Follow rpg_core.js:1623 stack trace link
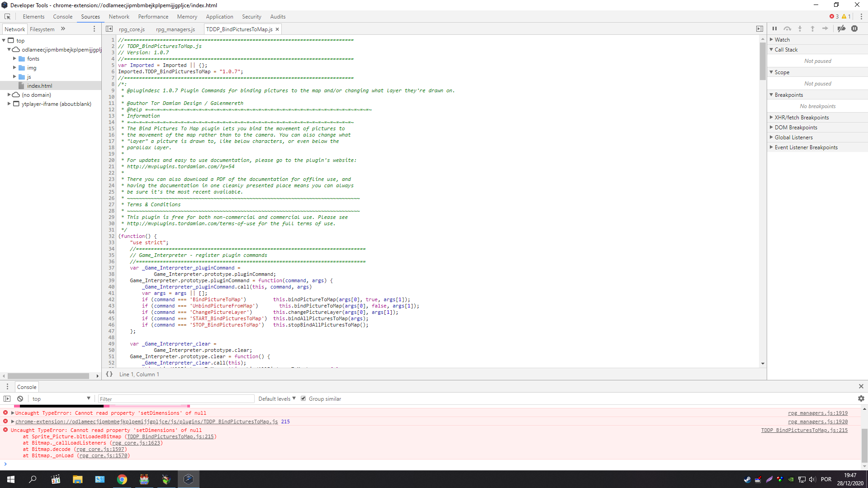Viewport: 868px width, 488px height. [x=136, y=443]
